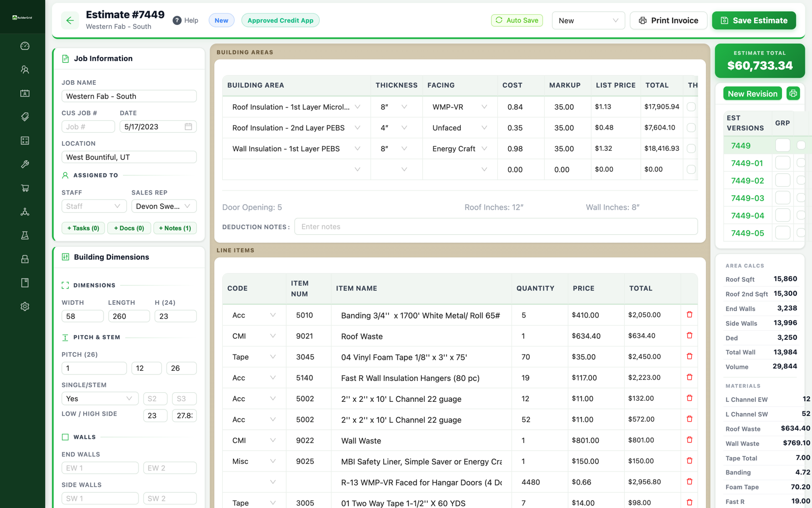
Task: Open thickness dropdown for Wall Insulation row
Action: (394, 148)
